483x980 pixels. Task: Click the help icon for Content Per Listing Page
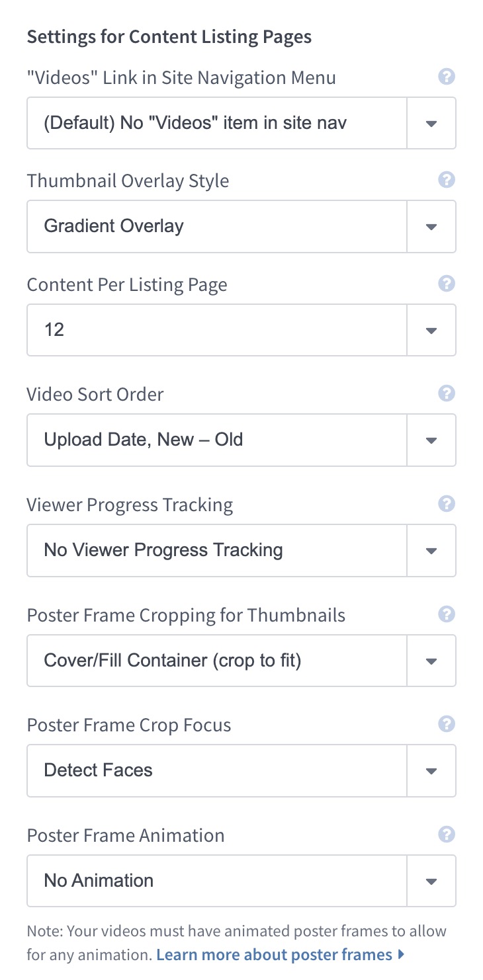pos(447,284)
